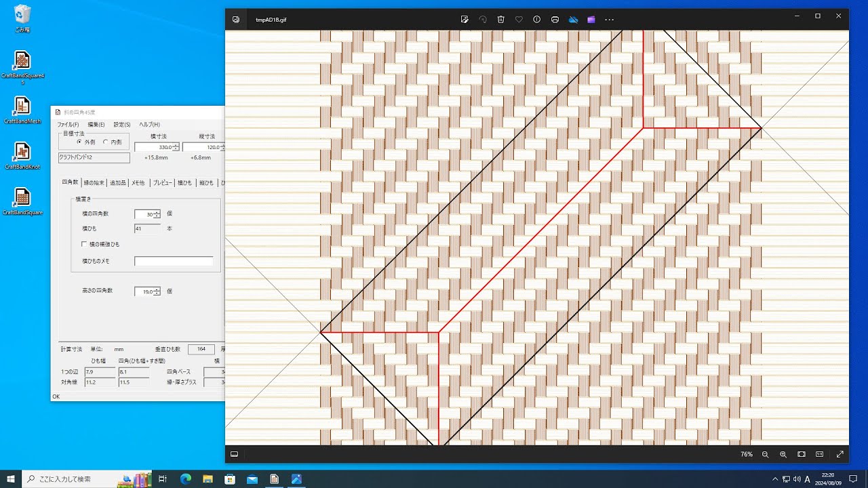The image size is (868, 488).
Task: Click the OneDrive cloud icon in Photos
Action: pos(573,20)
